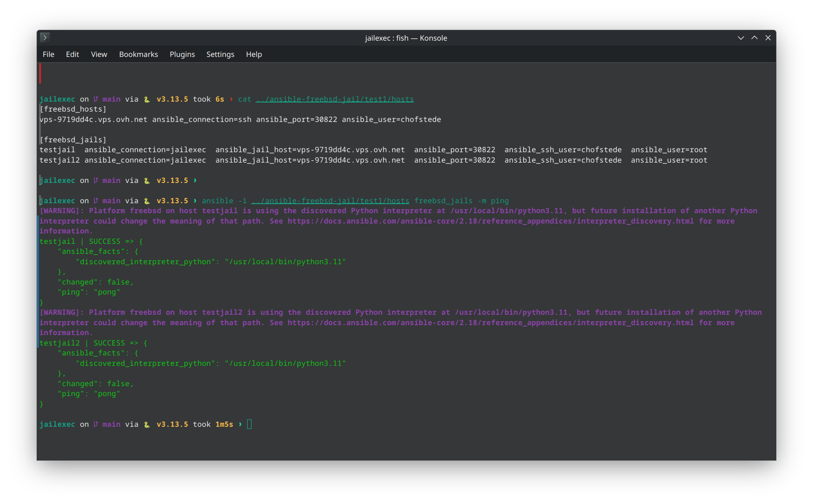Open the File menu
The image size is (813, 504).
click(x=48, y=54)
